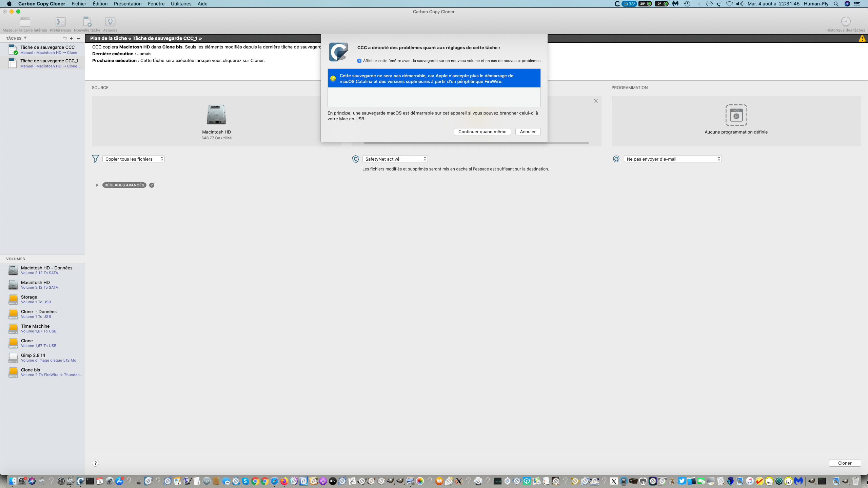Open Terminal from the Dock
868x488 pixels.
(x=90, y=481)
